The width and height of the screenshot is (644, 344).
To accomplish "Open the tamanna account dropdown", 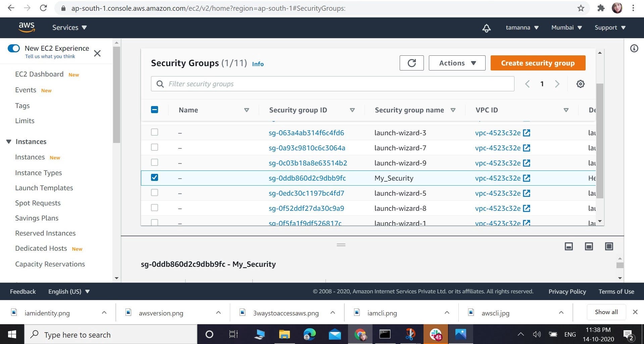I will 522,28.
